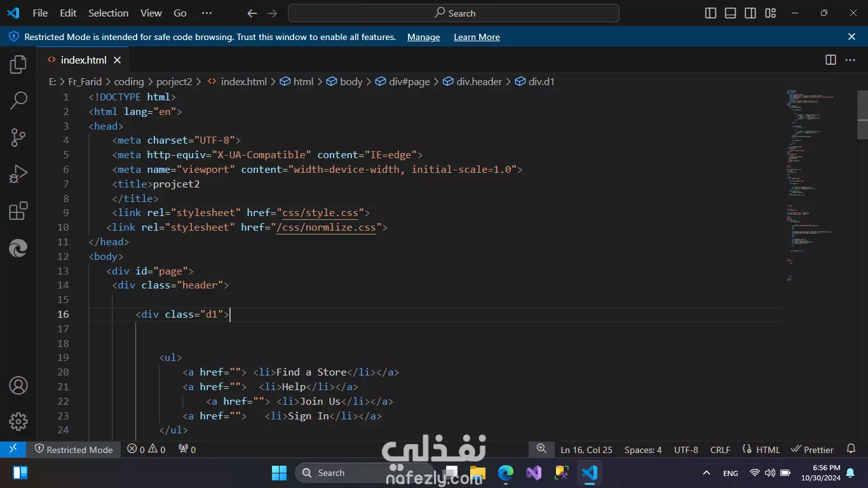The width and height of the screenshot is (868, 488).
Task: Close the index.html tab
Action: pyautogui.click(x=117, y=60)
